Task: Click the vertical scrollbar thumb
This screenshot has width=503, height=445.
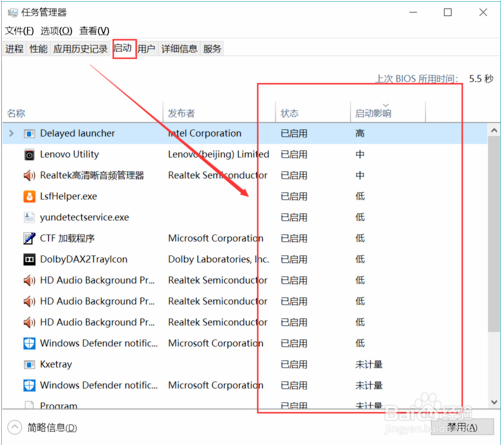Action: tap(494, 234)
